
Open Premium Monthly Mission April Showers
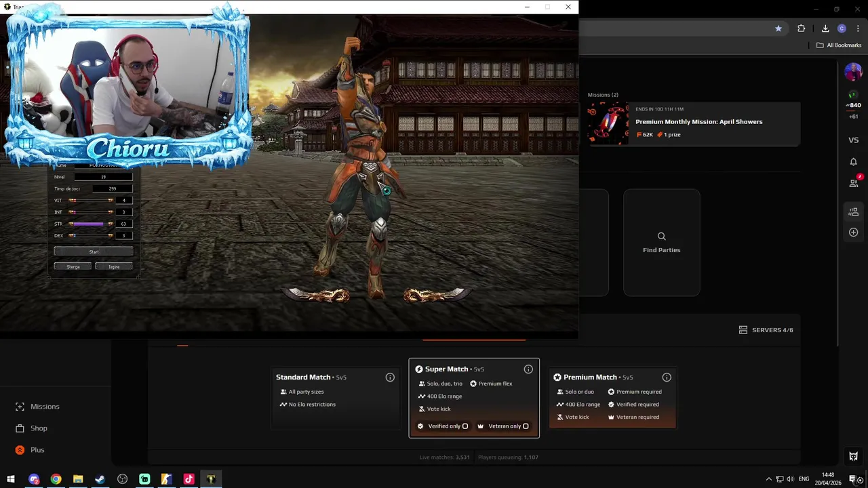point(694,123)
